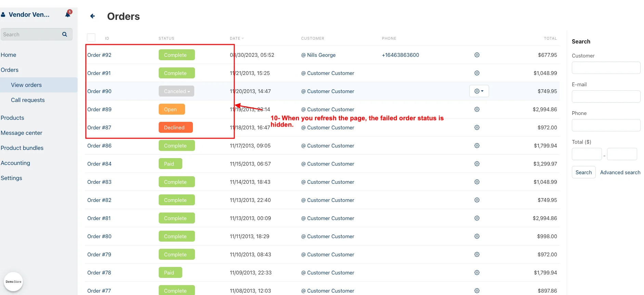Tick the select-all orders checkbox
This screenshot has height=295, width=644.
pyautogui.click(x=91, y=38)
